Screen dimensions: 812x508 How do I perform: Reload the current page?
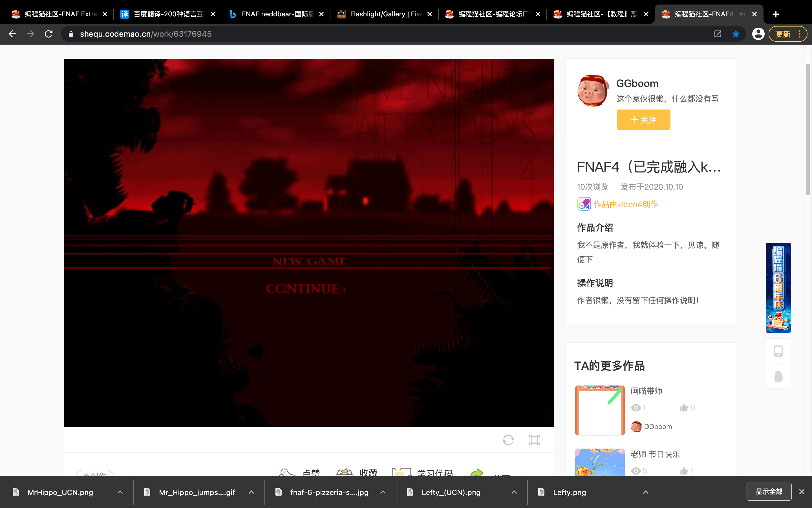(x=49, y=34)
